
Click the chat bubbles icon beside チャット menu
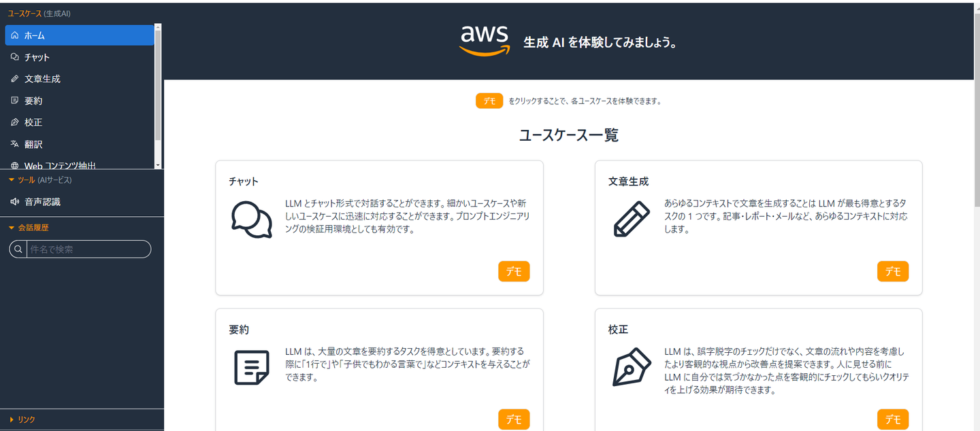(15, 57)
